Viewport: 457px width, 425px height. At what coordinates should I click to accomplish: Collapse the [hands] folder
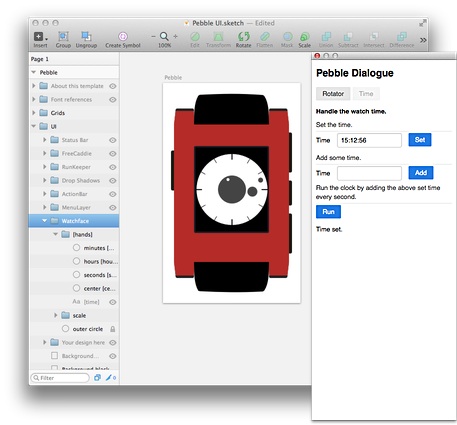point(55,234)
